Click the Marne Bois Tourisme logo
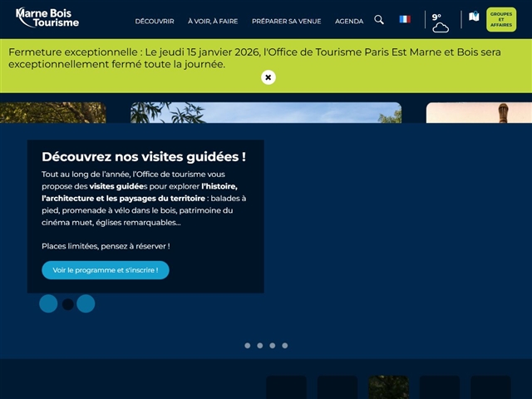 coord(47,17)
